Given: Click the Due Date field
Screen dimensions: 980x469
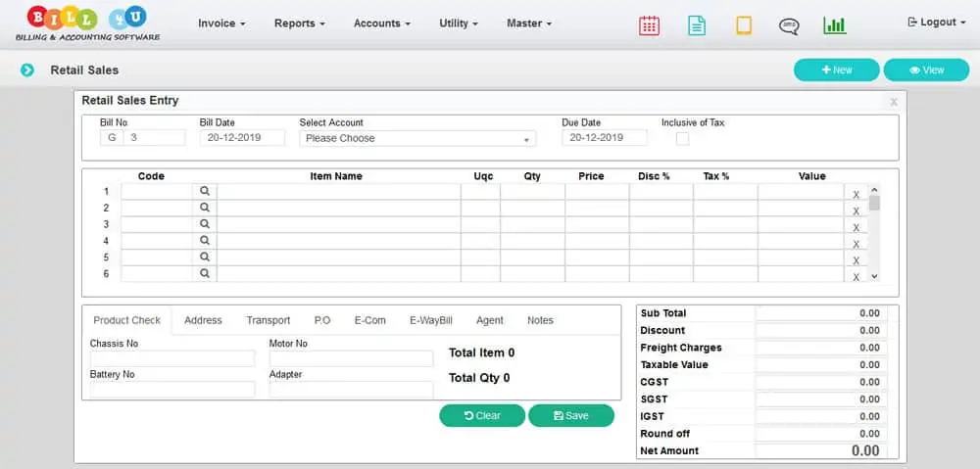Looking at the screenshot, I should tap(605, 137).
